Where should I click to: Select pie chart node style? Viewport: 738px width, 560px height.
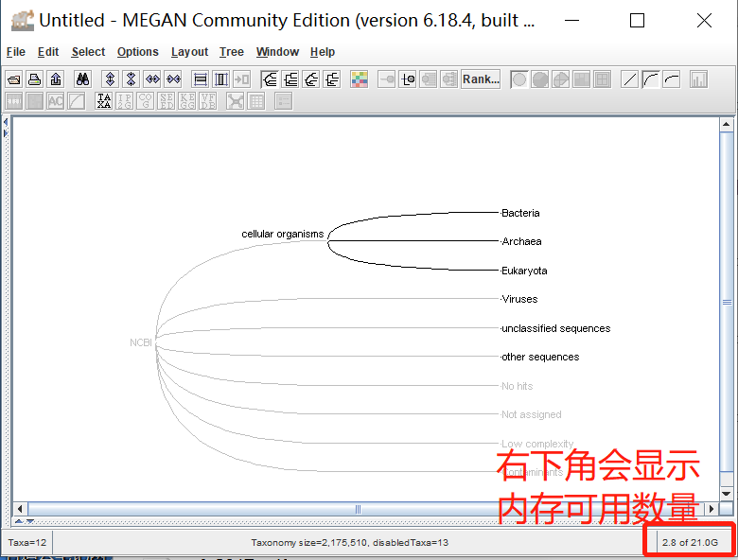pyautogui.click(x=540, y=79)
